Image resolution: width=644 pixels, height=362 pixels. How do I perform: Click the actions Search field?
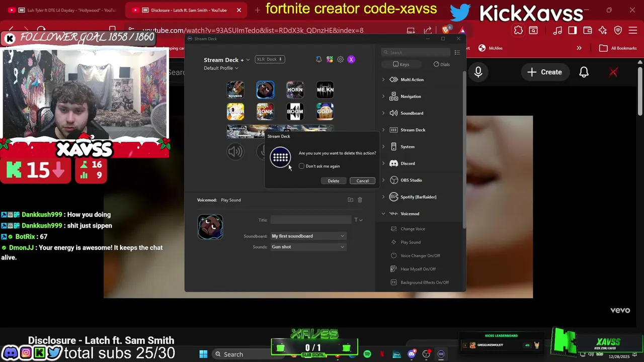pos(416,52)
